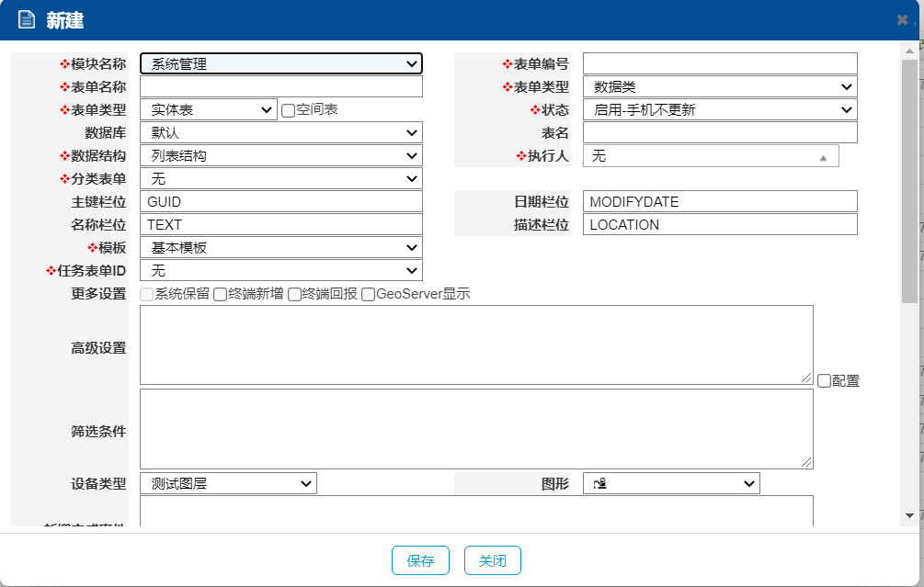The height and width of the screenshot is (587, 924).
Task: Check the 终端新增 option
Action: [x=220, y=295]
